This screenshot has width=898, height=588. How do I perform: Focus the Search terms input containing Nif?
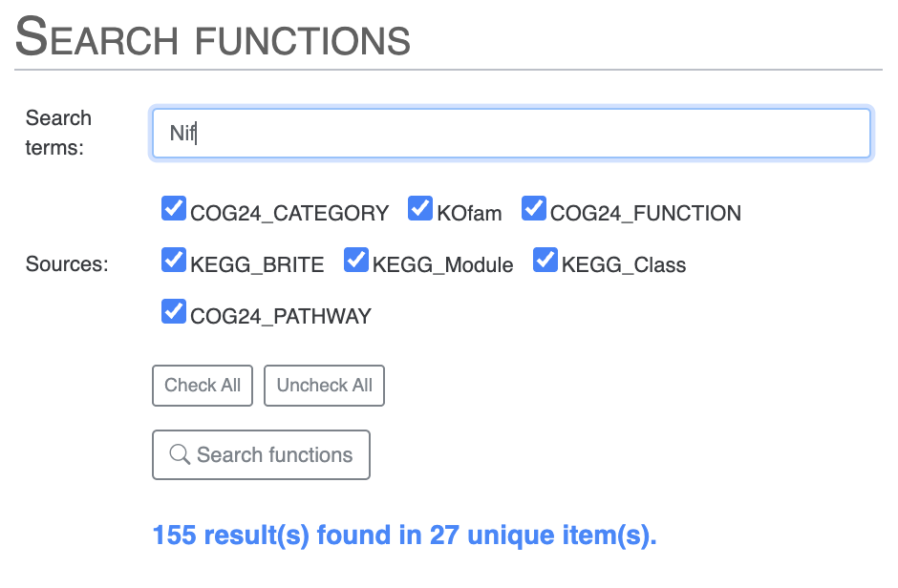point(511,133)
